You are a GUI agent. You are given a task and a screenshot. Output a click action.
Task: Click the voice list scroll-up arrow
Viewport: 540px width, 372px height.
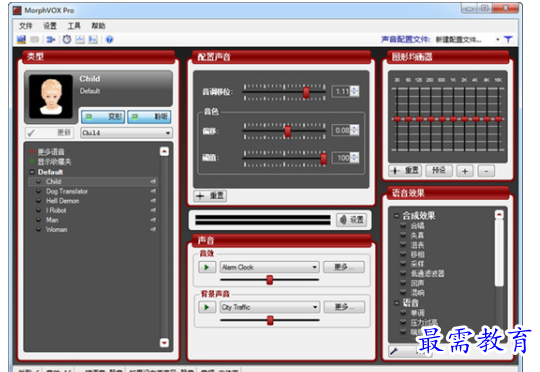(164, 152)
